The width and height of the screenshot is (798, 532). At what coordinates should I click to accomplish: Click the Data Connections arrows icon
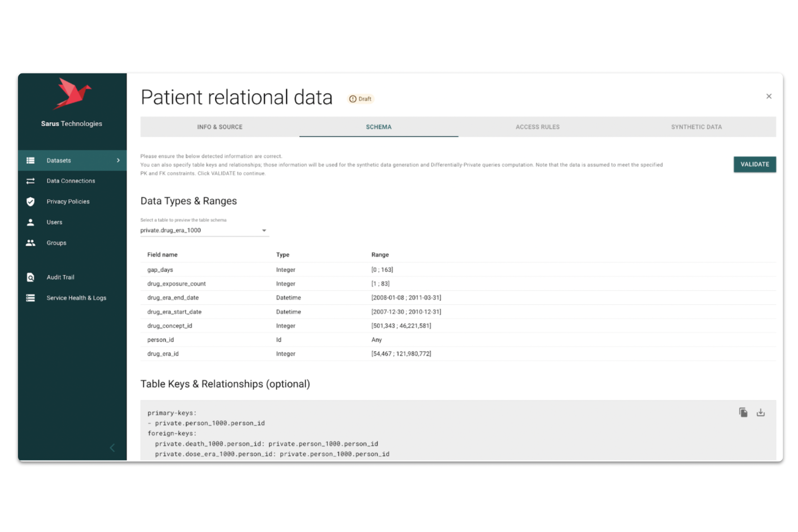coord(30,181)
